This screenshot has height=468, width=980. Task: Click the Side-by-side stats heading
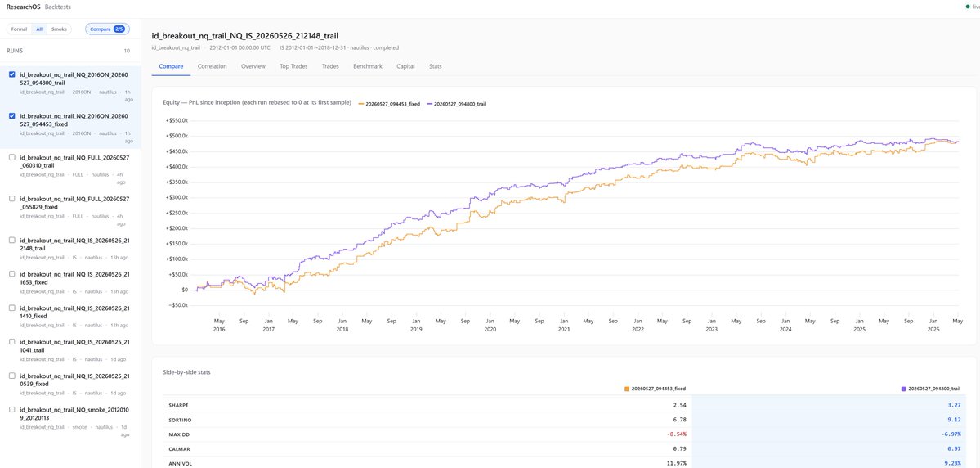tap(187, 371)
